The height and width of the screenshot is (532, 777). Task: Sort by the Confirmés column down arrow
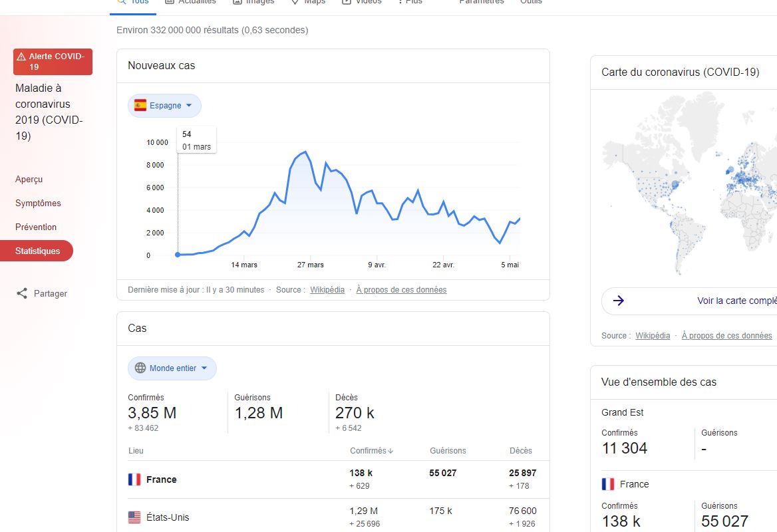point(391,451)
